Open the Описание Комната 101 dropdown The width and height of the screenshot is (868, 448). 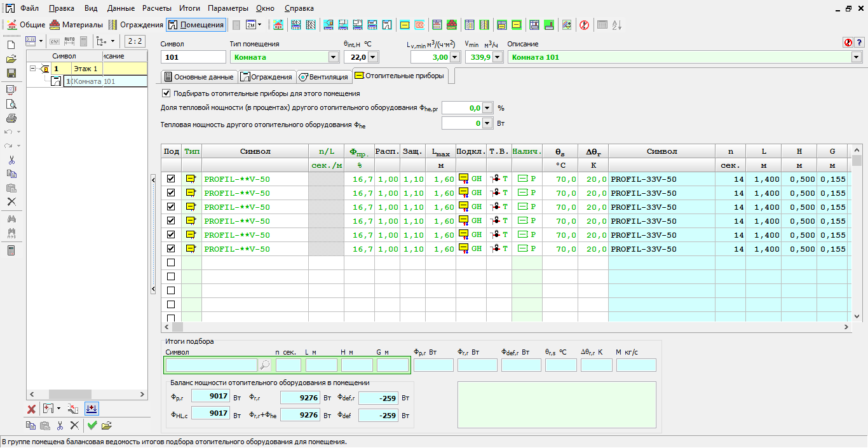[857, 57]
